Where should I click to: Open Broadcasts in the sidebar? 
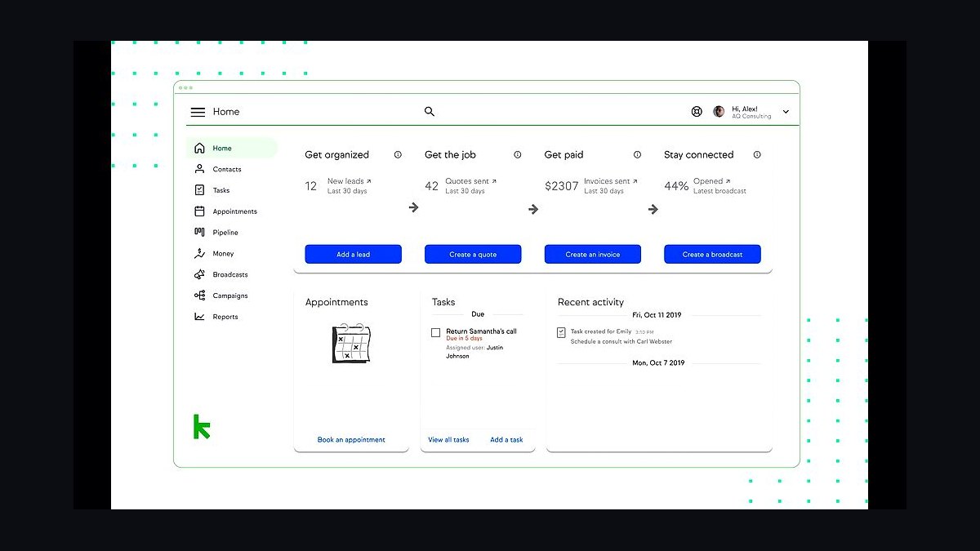click(x=230, y=274)
